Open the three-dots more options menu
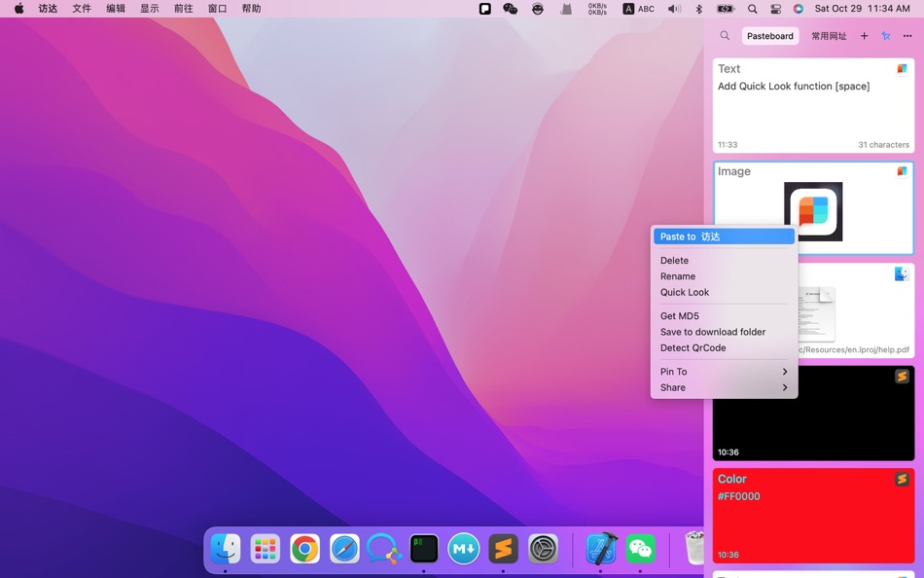The width and height of the screenshot is (924, 578). 907,36
